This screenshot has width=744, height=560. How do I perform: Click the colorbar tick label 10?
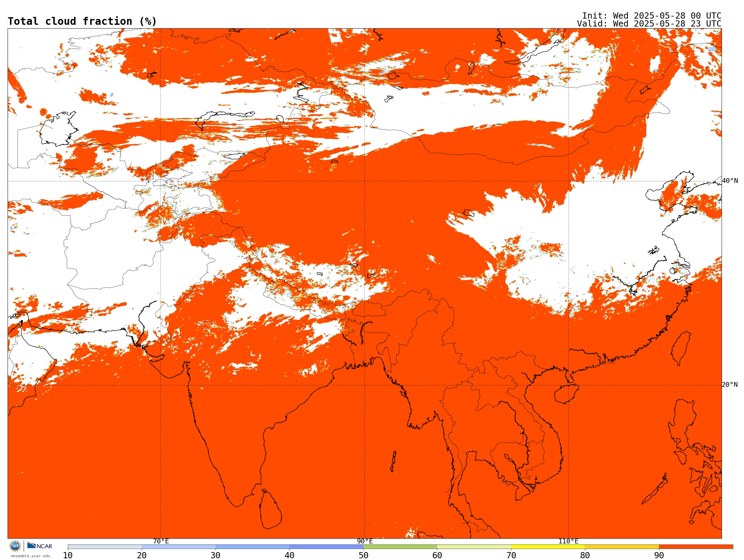tap(68, 556)
